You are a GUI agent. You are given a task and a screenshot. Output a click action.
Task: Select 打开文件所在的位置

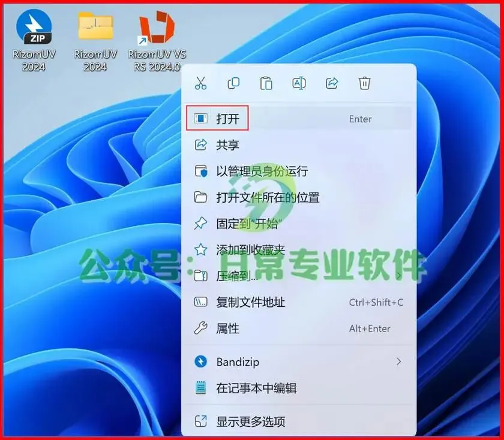coord(299,197)
